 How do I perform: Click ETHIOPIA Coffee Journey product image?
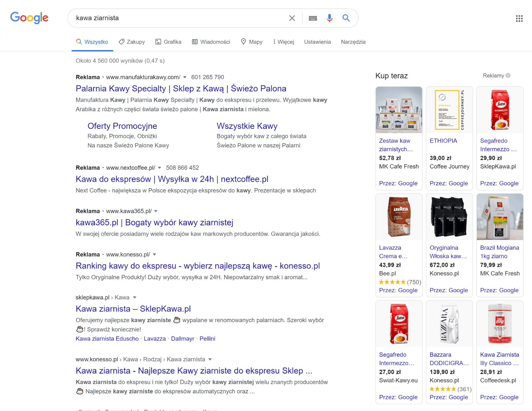click(x=449, y=110)
